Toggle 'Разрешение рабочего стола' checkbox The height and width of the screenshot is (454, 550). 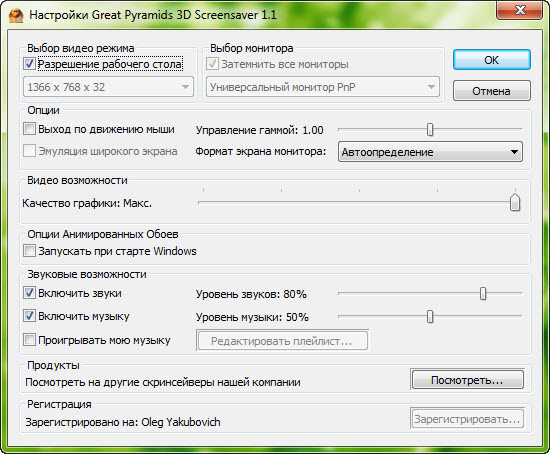tap(29, 64)
